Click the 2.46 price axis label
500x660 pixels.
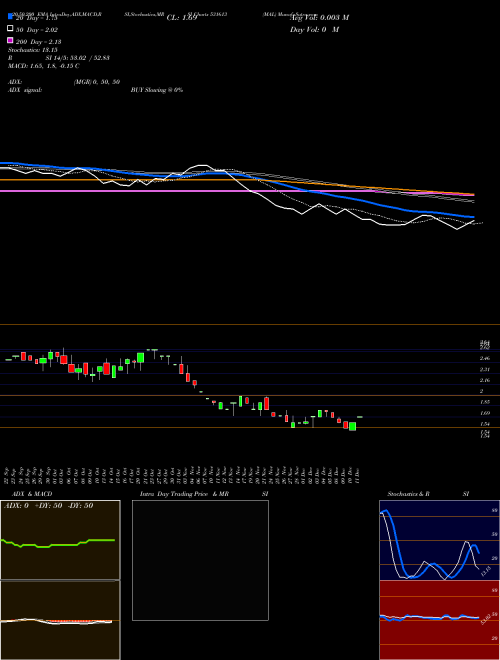click(x=485, y=359)
